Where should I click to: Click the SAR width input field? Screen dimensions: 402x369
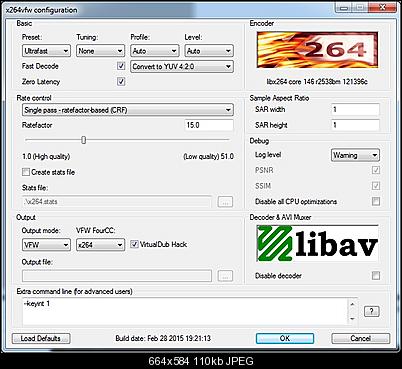coord(355,110)
